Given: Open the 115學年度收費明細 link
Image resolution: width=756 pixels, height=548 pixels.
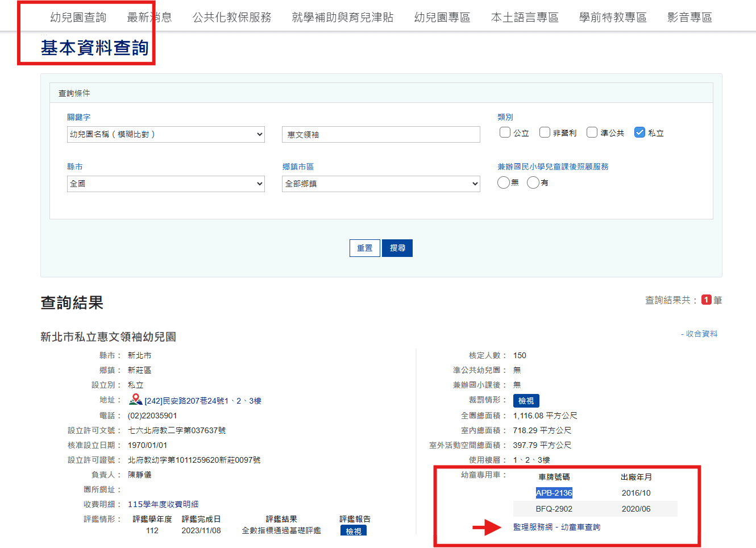Looking at the screenshot, I should (163, 504).
